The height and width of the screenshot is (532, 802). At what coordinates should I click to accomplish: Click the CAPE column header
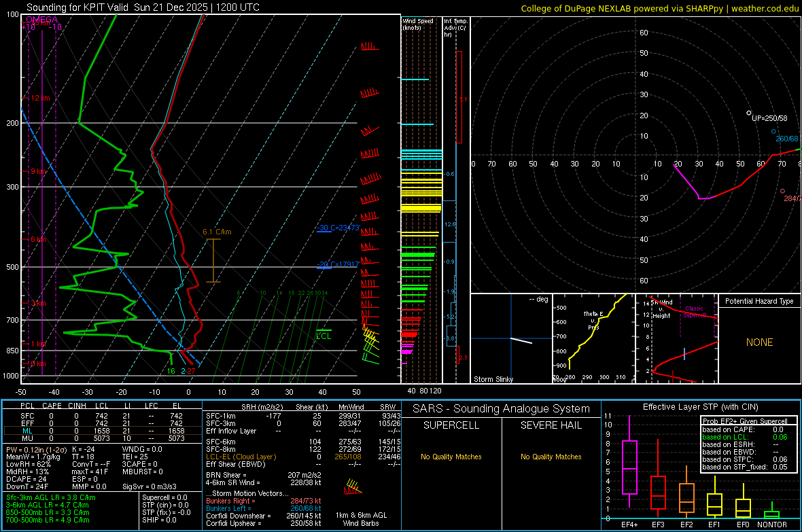click(x=52, y=406)
